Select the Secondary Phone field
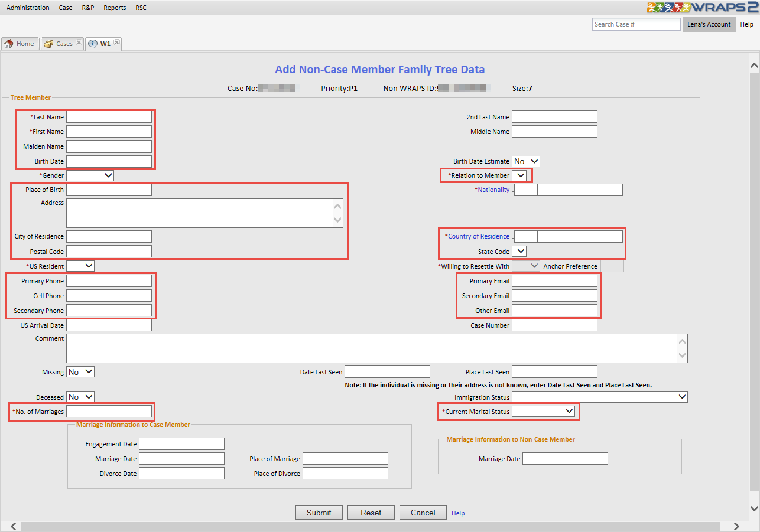The image size is (760, 532). [x=109, y=311]
